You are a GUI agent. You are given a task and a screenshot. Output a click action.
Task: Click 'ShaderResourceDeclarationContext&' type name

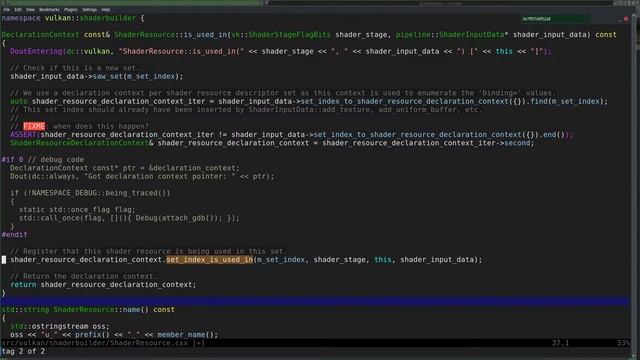[x=82, y=143]
